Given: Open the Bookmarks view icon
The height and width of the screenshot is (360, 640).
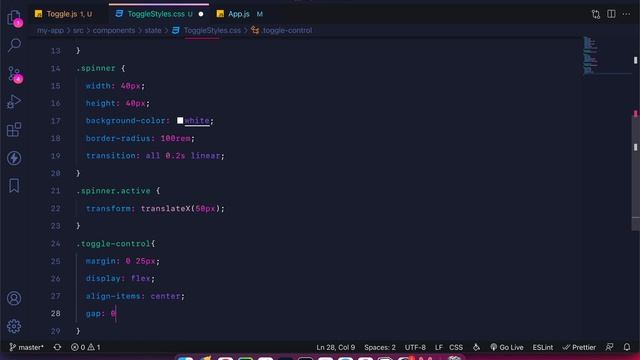Looking at the screenshot, I should click(14, 186).
